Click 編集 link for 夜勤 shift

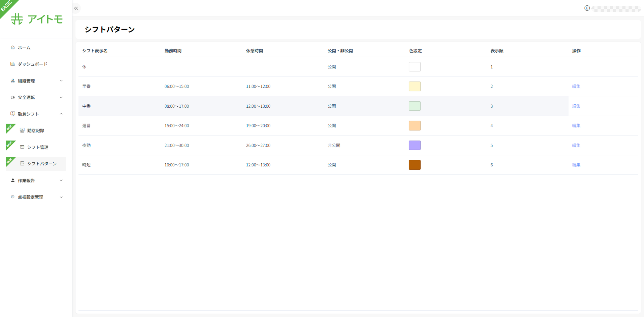click(x=576, y=146)
